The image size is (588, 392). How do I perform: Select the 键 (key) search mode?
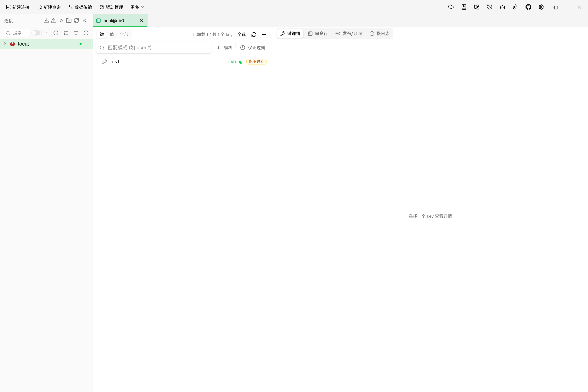click(102, 35)
